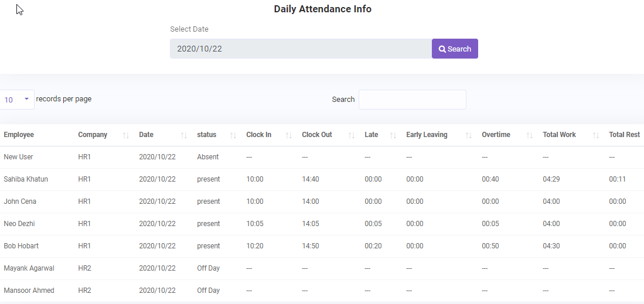644x304 pixels.
Task: Select the Mayank Agarwal employee row
Action: point(29,268)
